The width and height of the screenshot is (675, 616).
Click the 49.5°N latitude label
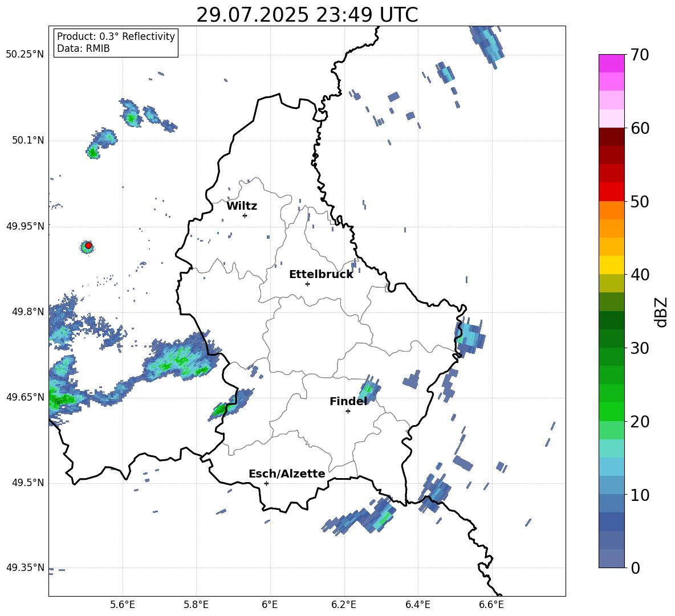click(28, 483)
